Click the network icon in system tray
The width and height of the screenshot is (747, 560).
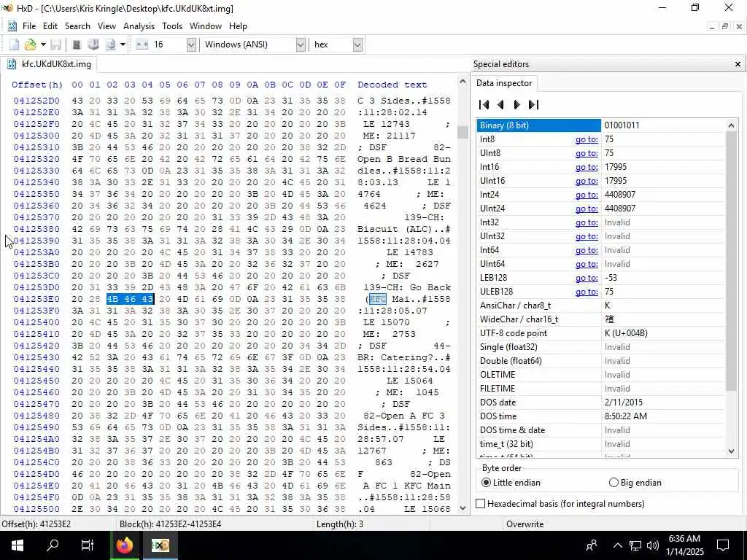[x=635, y=545]
